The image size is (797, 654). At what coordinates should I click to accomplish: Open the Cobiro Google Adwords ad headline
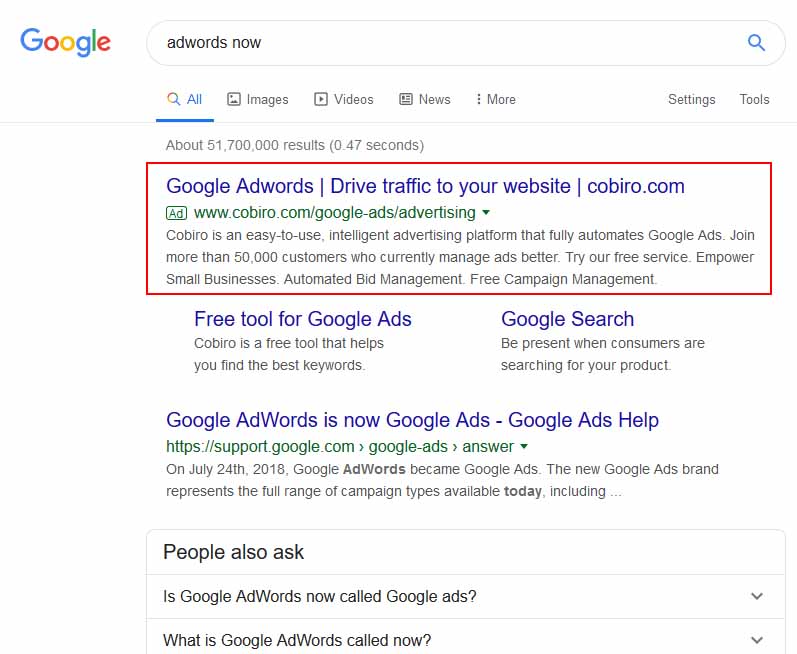[x=425, y=186]
